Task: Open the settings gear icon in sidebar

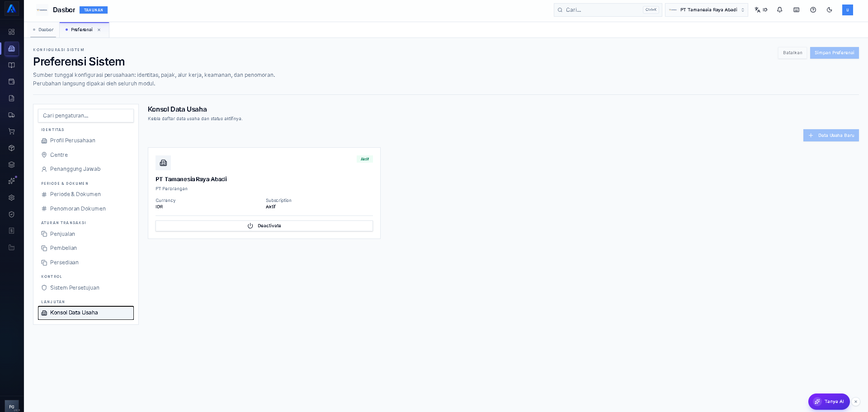Action: click(12, 198)
